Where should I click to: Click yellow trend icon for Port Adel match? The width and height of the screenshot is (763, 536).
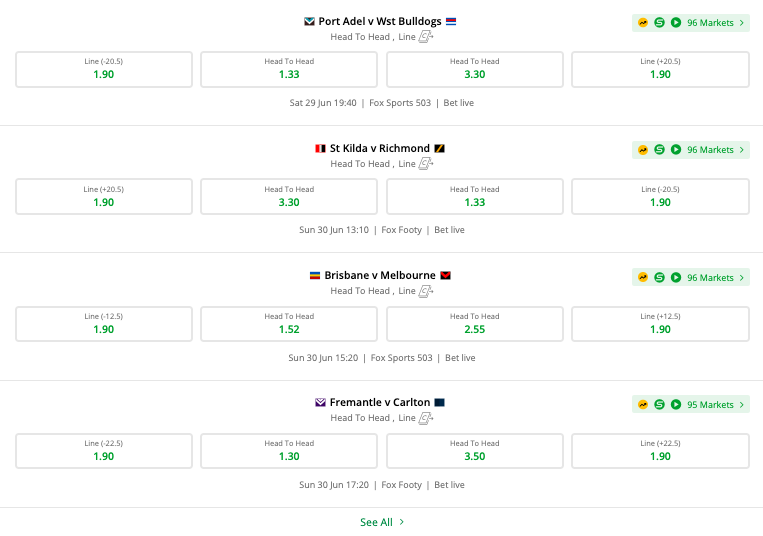[x=643, y=22]
